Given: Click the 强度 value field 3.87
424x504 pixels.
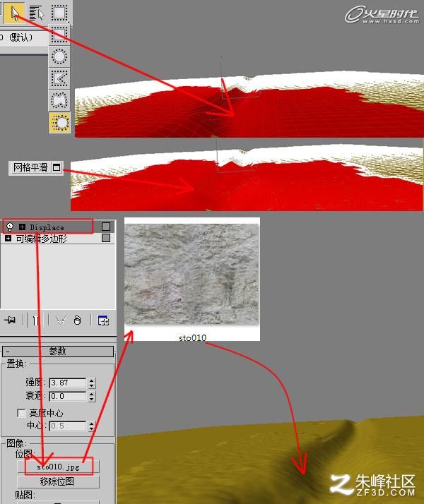Looking at the screenshot, I should 68,383.
